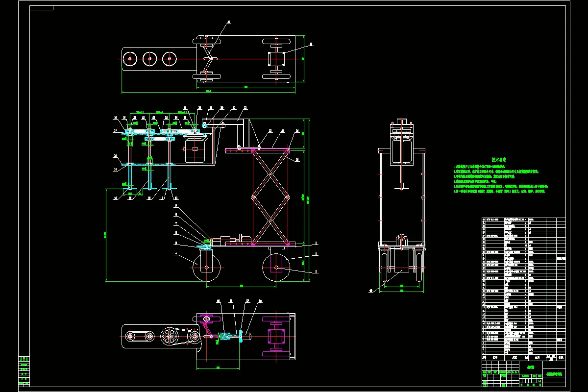The height and width of the screenshot is (392, 588).
Task: Click the parts list table
Action: pos(524,290)
